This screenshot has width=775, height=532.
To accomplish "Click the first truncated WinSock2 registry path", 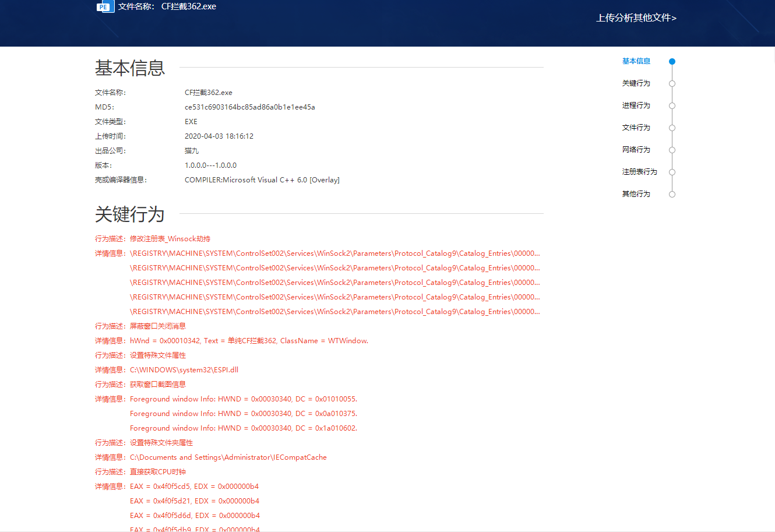I will point(334,253).
